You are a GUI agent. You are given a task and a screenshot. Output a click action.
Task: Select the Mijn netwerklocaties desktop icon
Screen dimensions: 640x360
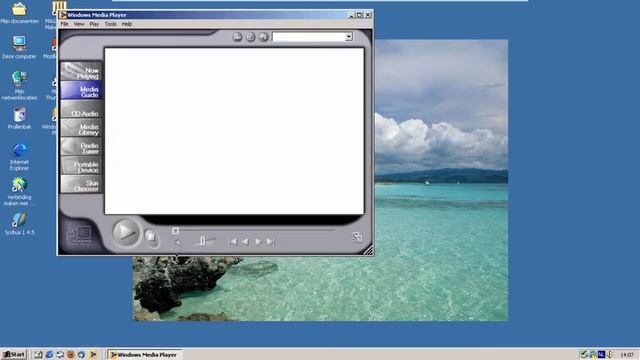(x=19, y=85)
